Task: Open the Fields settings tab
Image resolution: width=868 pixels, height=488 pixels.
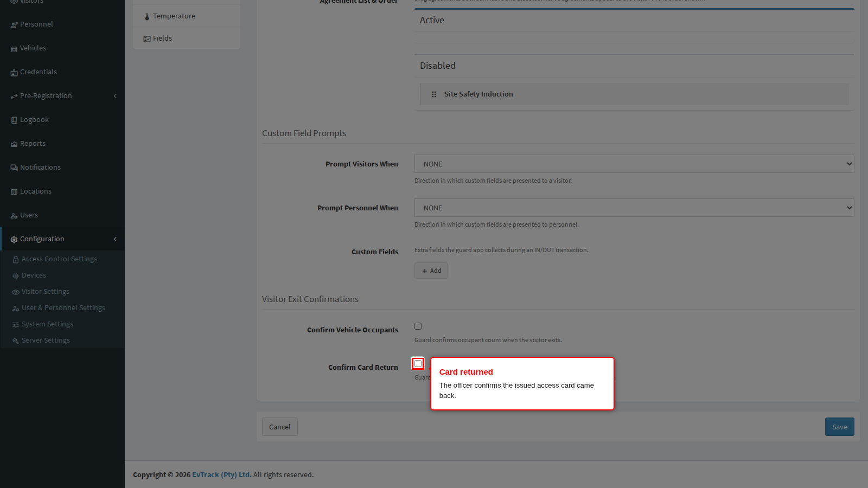Action: tap(187, 38)
